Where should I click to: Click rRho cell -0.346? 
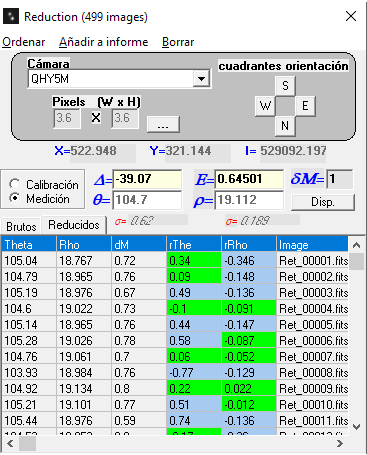249,261
